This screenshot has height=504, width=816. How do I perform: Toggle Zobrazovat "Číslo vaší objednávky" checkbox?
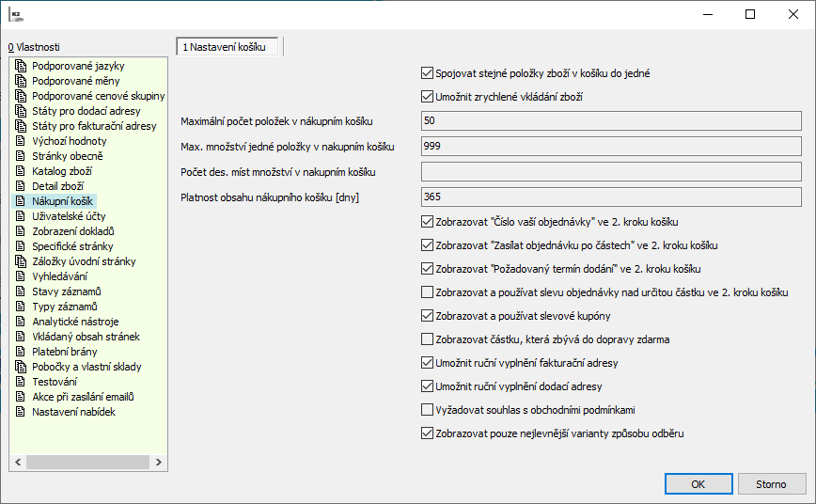[427, 222]
